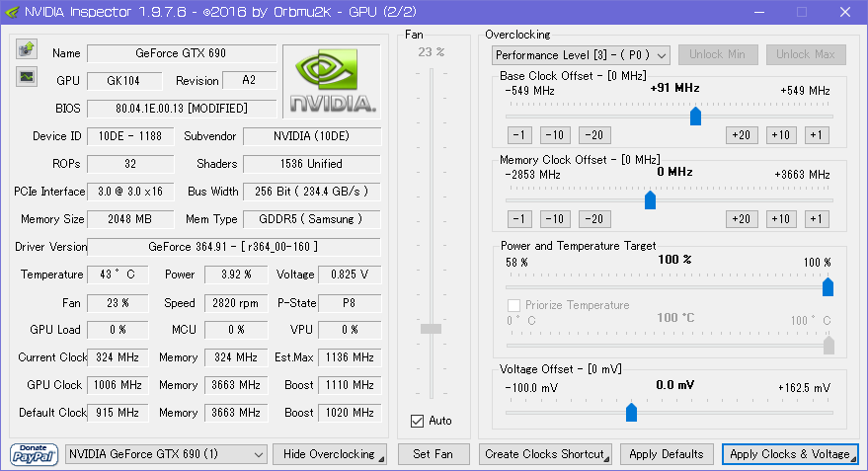Click the upload screenshot icon beside Name
The width and height of the screenshot is (868, 471).
[x=26, y=49]
